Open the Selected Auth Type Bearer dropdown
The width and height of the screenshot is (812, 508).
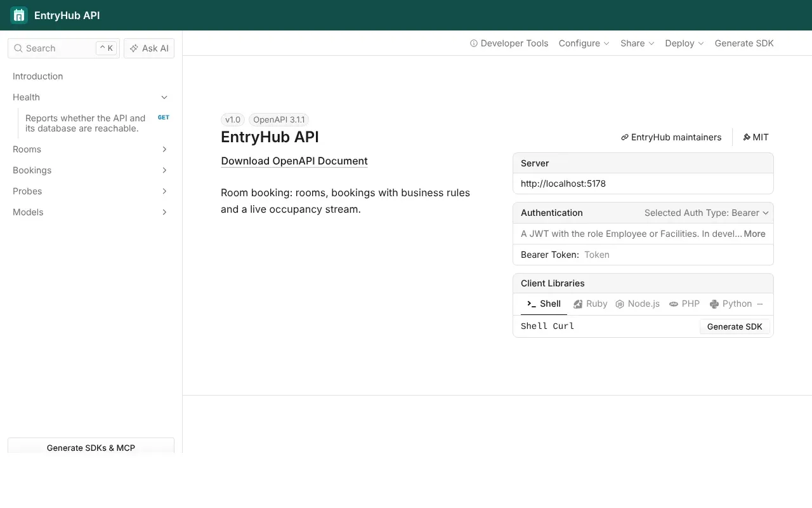[x=707, y=213]
